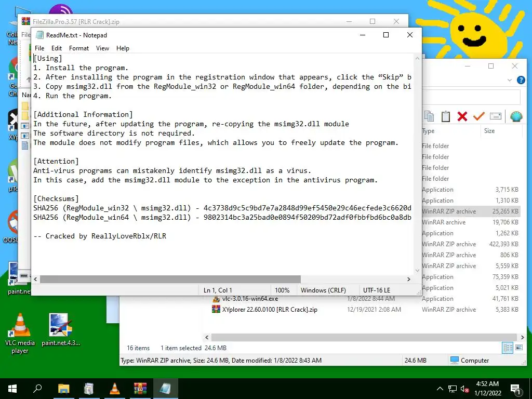Click the red X delete icon in Explorer
Screen dimensions: 532x399
tap(462, 116)
